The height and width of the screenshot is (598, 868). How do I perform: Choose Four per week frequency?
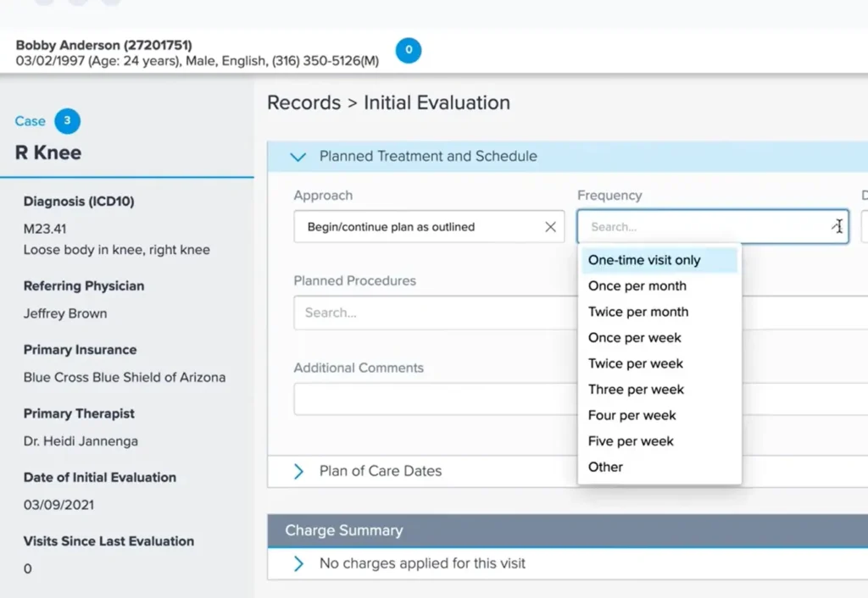pyautogui.click(x=659, y=415)
